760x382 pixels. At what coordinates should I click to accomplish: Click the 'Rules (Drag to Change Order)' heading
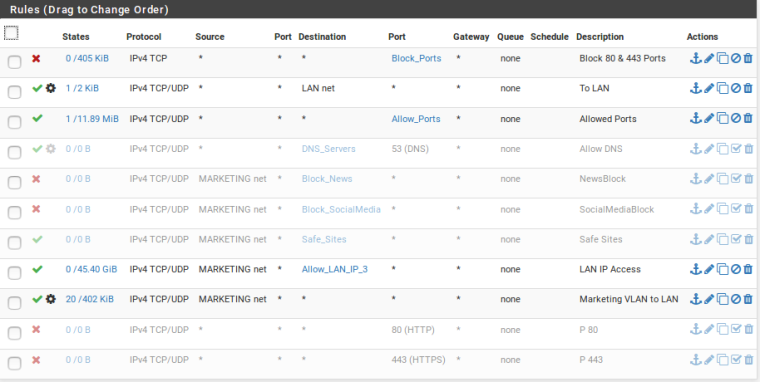point(89,10)
